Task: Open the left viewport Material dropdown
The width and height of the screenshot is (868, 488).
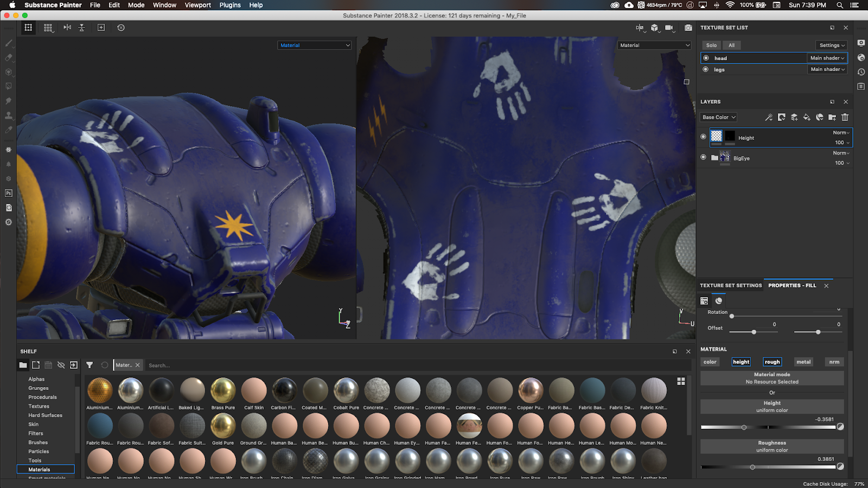Action: point(315,45)
